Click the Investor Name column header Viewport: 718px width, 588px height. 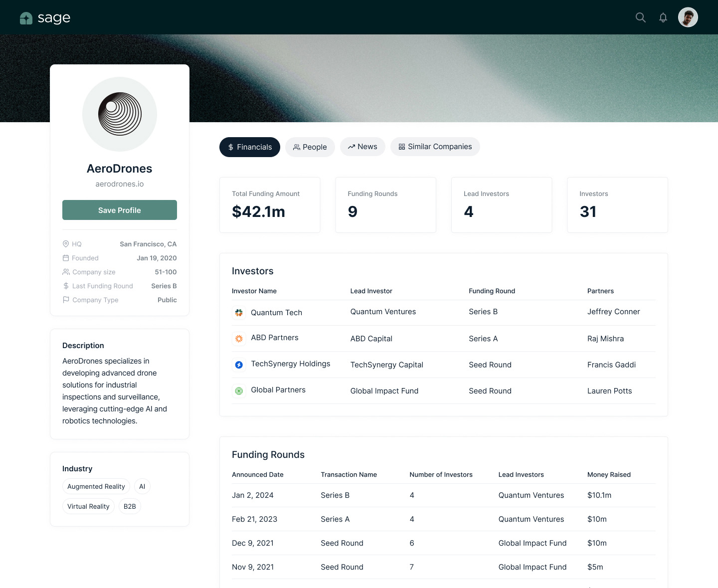point(254,291)
